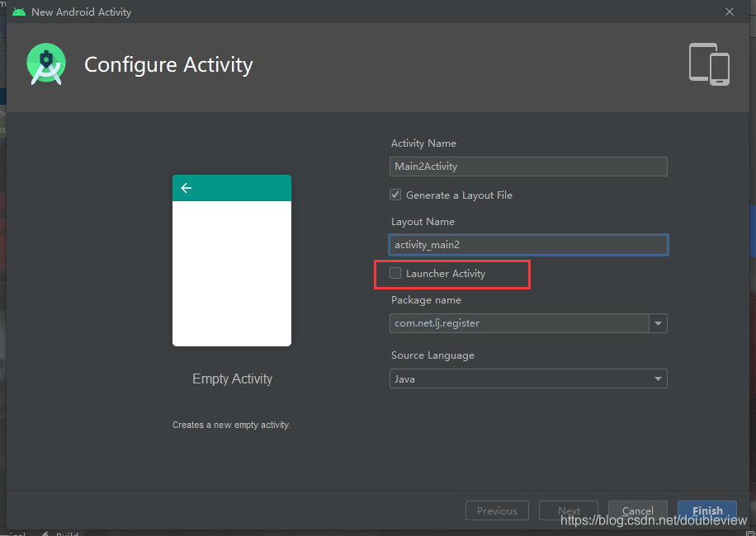The height and width of the screenshot is (536, 756).
Task: Click the Cancel button
Action: coord(638,511)
